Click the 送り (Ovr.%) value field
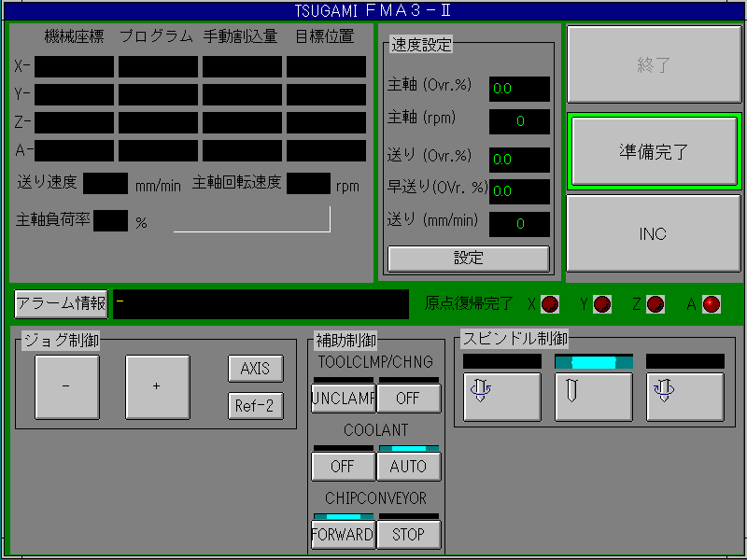This screenshot has height=560, width=747. click(x=519, y=160)
